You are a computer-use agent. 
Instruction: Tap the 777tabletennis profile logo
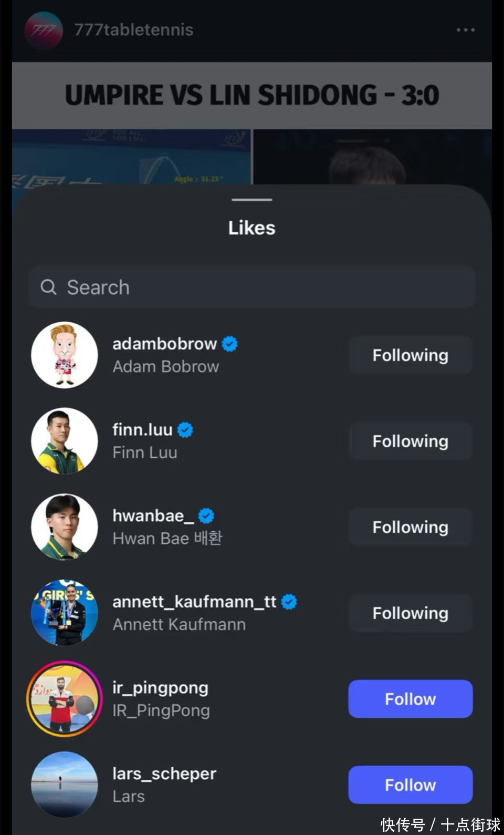pyautogui.click(x=44, y=30)
